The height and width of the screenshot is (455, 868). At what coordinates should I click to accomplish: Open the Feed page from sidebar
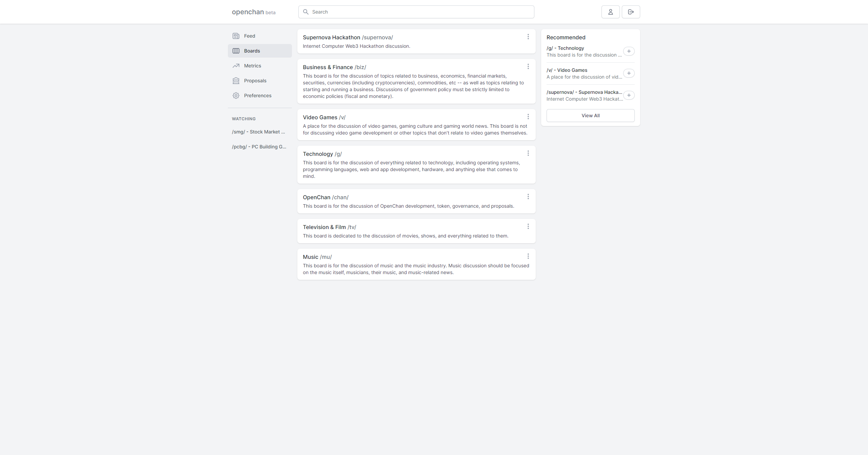pos(249,36)
